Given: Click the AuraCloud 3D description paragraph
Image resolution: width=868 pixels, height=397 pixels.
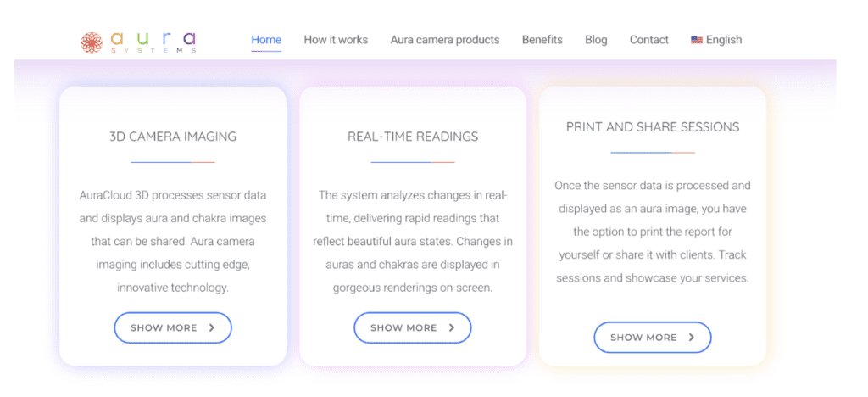Looking at the screenshot, I should pos(173,241).
